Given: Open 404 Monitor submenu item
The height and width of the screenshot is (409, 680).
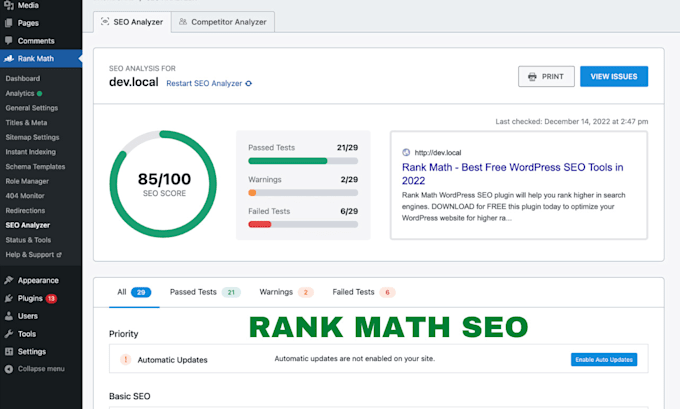Looking at the screenshot, I should 25,196.
